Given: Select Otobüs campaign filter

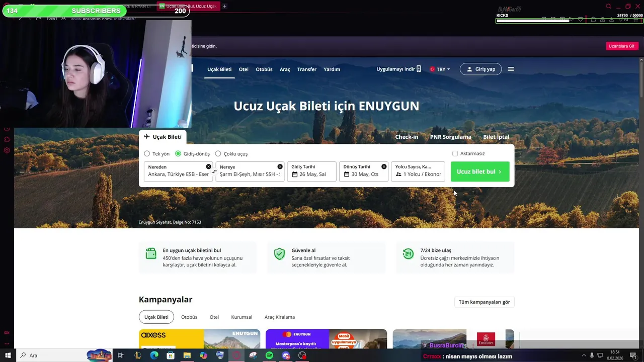Looking at the screenshot, I should tap(189, 317).
